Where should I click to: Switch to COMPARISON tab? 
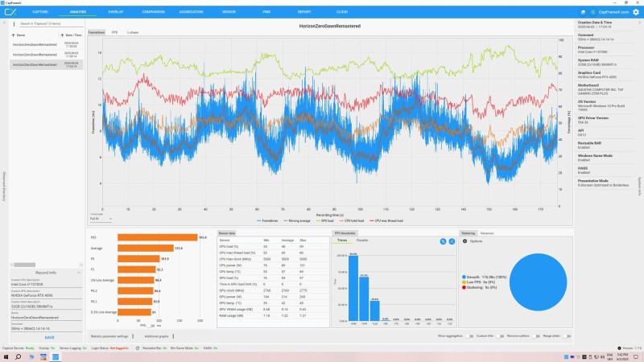153,12
